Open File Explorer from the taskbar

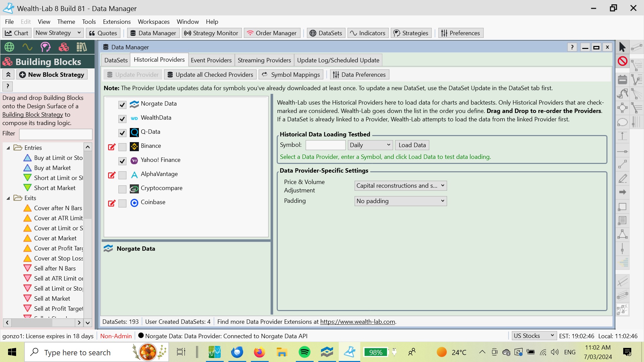282,352
